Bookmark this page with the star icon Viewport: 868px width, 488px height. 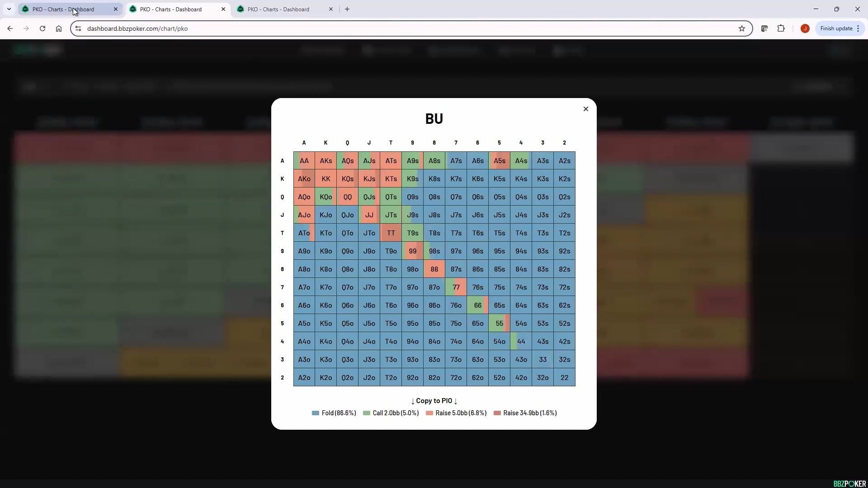(742, 28)
